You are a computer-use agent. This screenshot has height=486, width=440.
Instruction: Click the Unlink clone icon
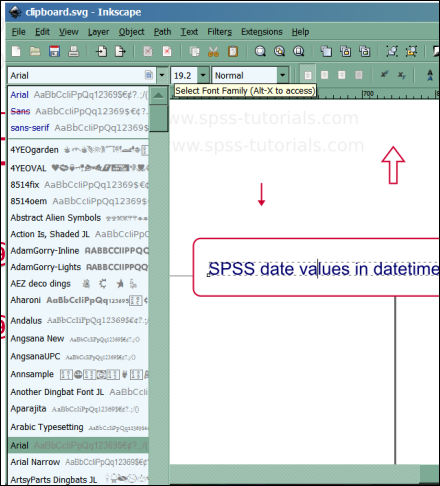click(x=365, y=51)
